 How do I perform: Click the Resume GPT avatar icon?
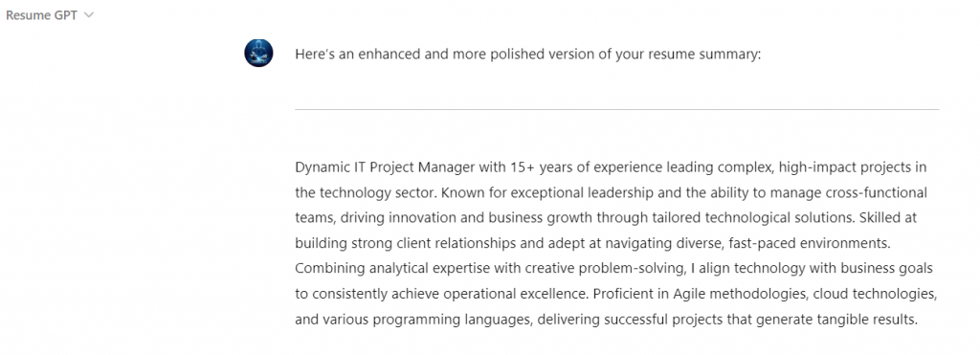[258, 54]
